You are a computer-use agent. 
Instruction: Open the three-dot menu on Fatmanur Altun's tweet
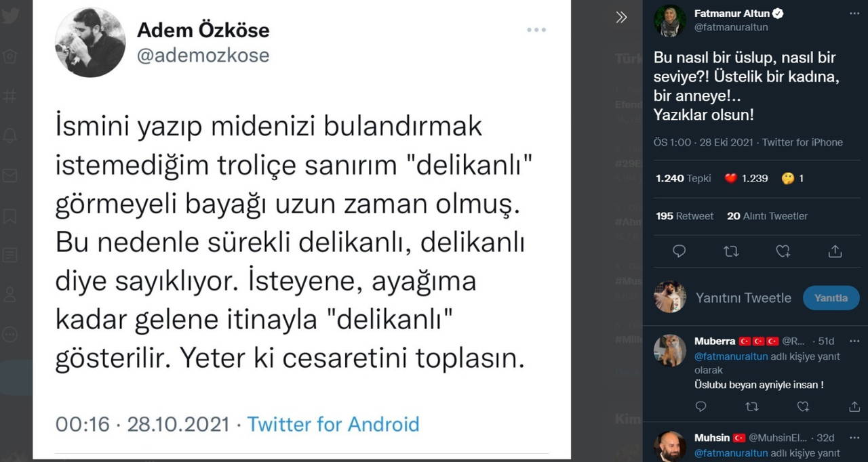click(x=854, y=14)
